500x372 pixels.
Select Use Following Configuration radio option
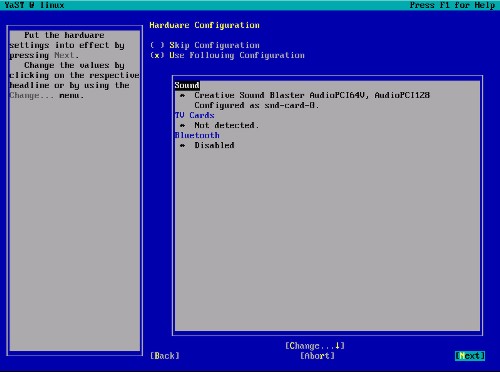pos(227,55)
